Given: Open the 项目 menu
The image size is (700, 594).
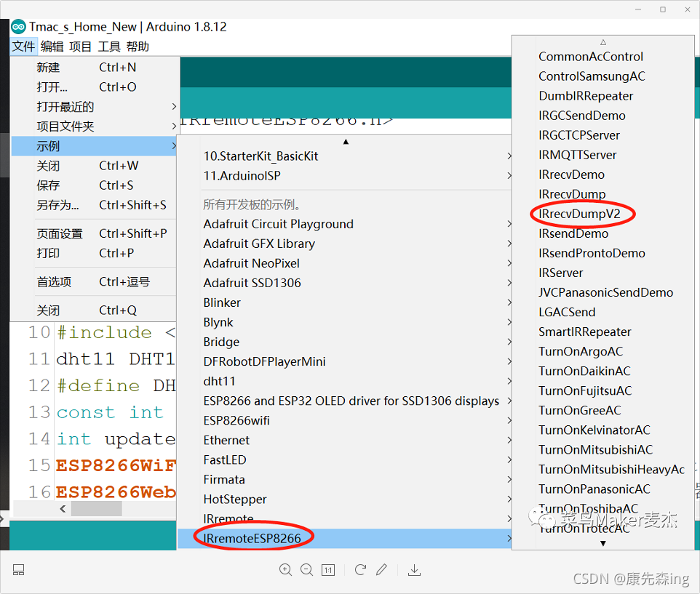Looking at the screenshot, I should click(80, 47).
